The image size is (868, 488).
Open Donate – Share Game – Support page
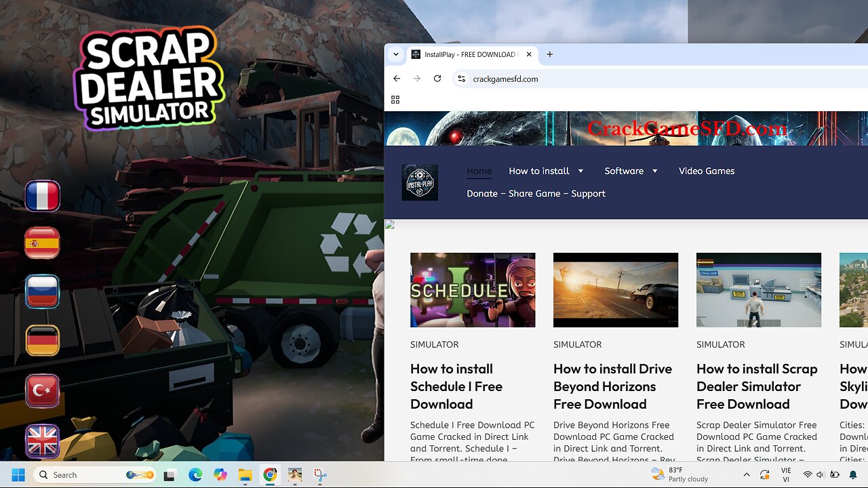pos(536,193)
